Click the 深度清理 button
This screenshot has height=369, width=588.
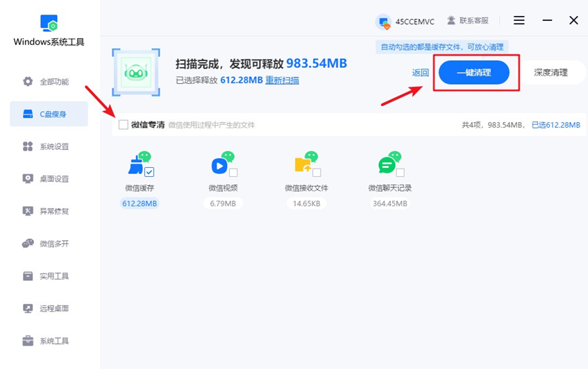[x=551, y=72]
